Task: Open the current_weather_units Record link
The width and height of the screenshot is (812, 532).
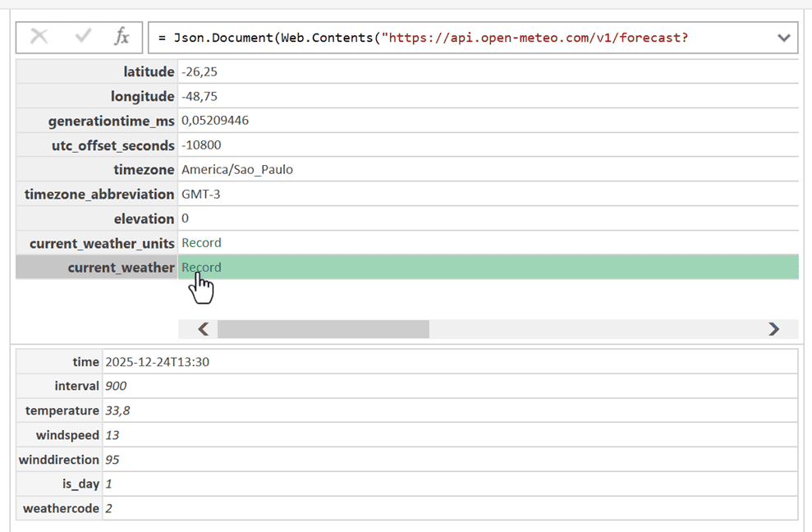Action: click(201, 243)
